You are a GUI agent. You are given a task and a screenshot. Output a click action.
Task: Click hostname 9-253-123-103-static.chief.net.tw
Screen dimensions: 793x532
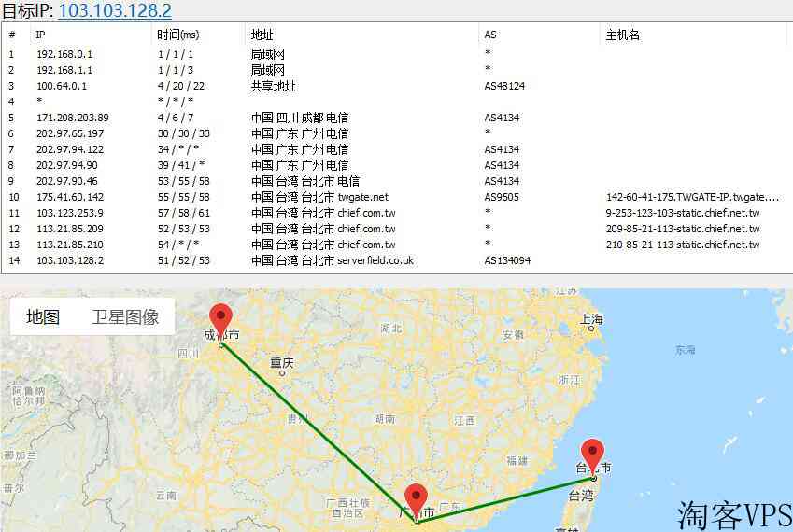point(683,213)
